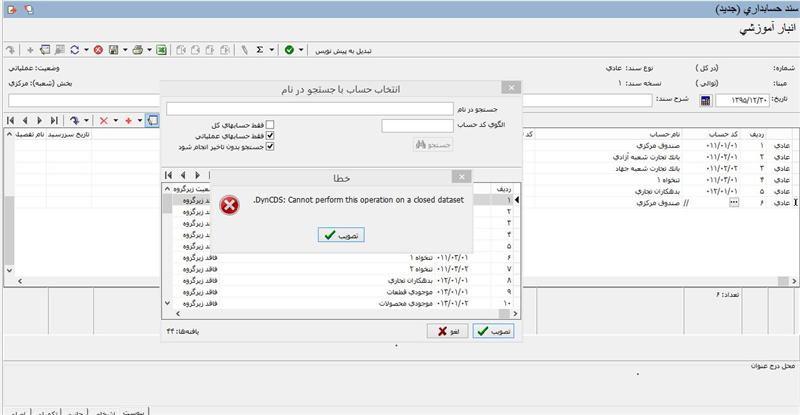Open the dropdown arrow next to Sigma

tap(273, 49)
